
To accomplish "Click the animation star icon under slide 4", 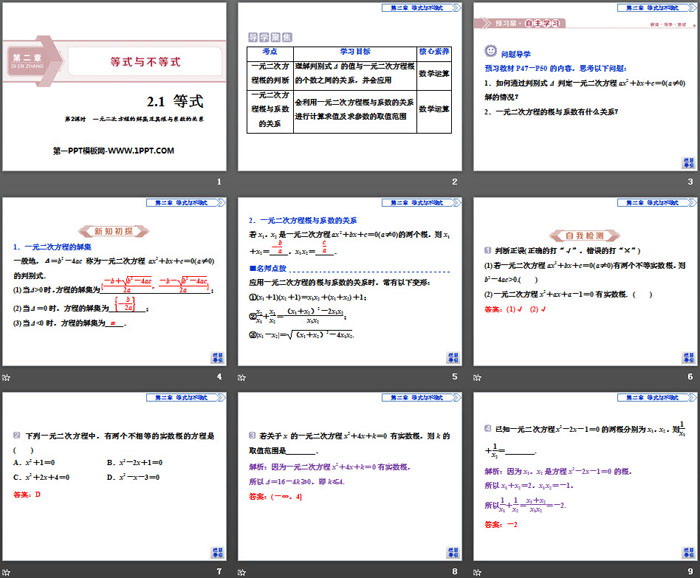I will pos(7,376).
